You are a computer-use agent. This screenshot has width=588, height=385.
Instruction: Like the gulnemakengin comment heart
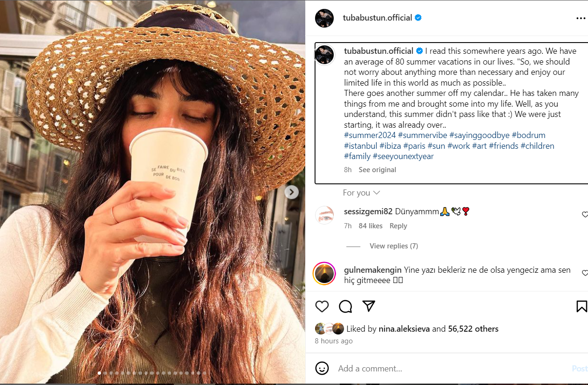[584, 273]
